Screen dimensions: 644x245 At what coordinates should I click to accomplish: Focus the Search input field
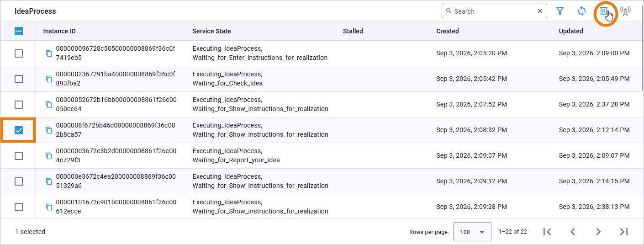[493, 11]
